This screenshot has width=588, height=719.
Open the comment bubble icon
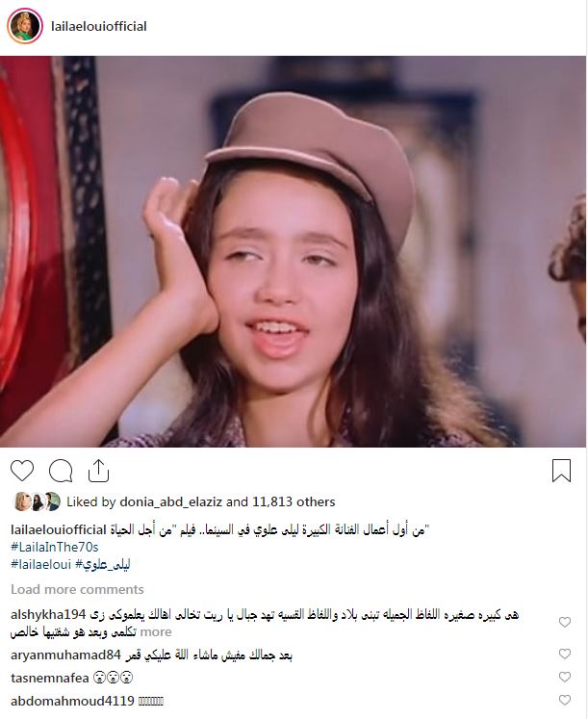(61, 471)
